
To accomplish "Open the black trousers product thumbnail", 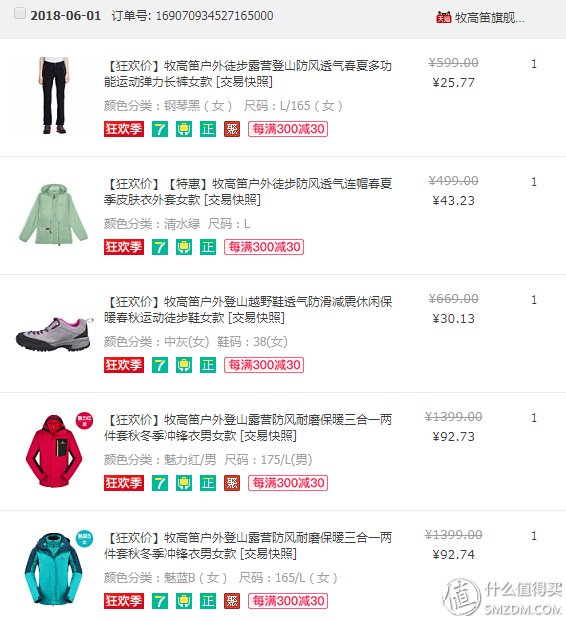I will pyautogui.click(x=54, y=95).
